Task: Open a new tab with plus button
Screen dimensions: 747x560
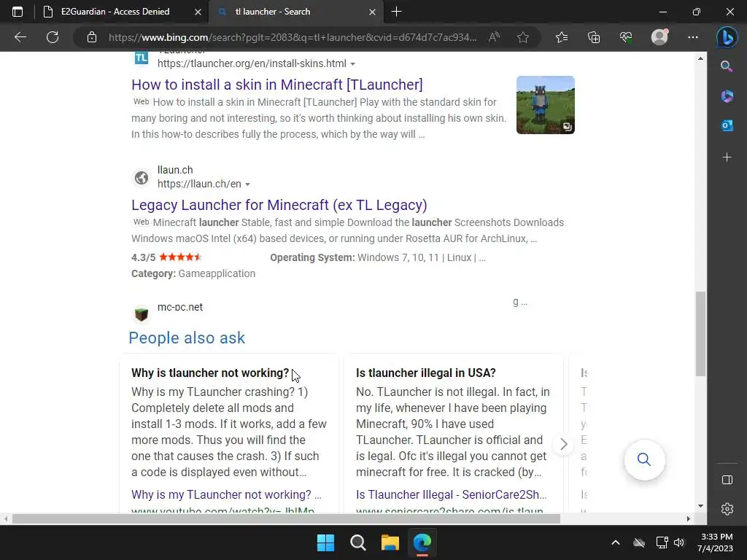Action: coord(396,12)
